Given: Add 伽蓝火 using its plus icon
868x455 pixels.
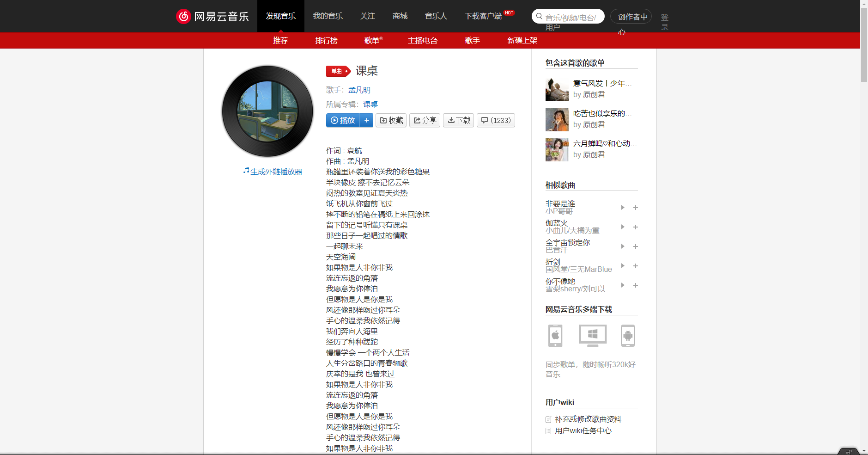Looking at the screenshot, I should pos(636,227).
